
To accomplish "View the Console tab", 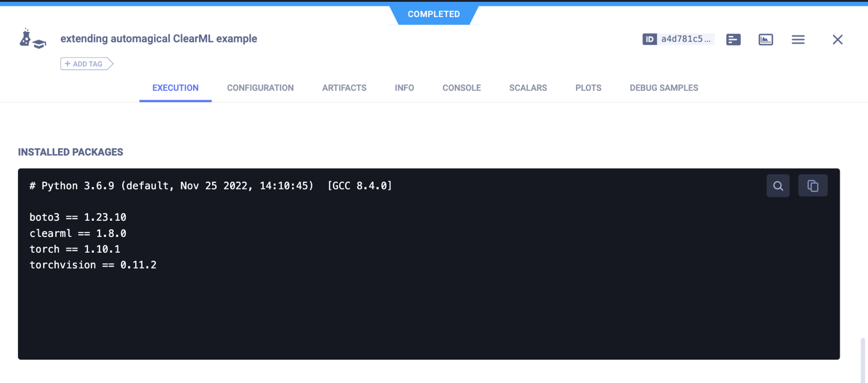I will click(x=462, y=88).
